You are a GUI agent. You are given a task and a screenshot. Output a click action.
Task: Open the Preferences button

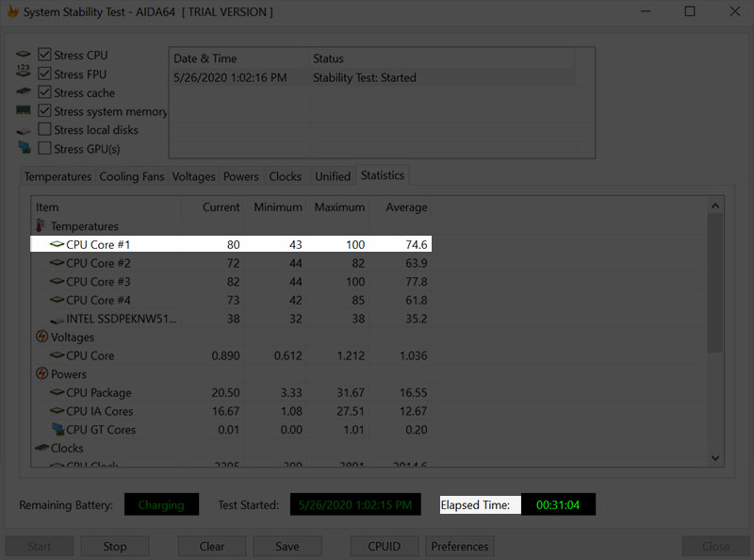coord(460,546)
